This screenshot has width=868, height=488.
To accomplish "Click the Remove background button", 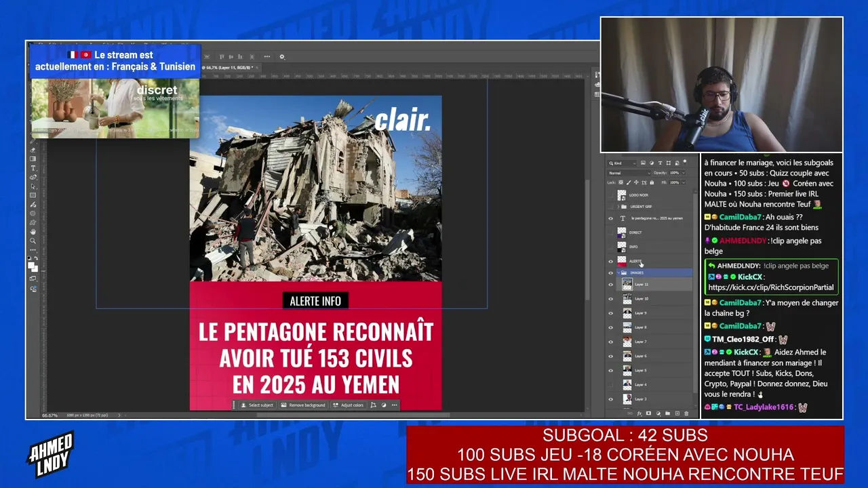I will (303, 405).
